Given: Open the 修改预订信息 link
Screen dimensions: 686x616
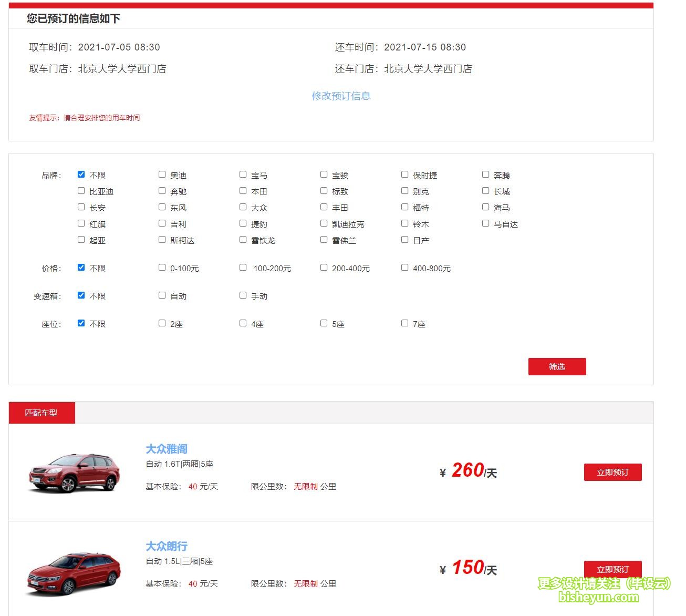Looking at the screenshot, I should tap(341, 96).
